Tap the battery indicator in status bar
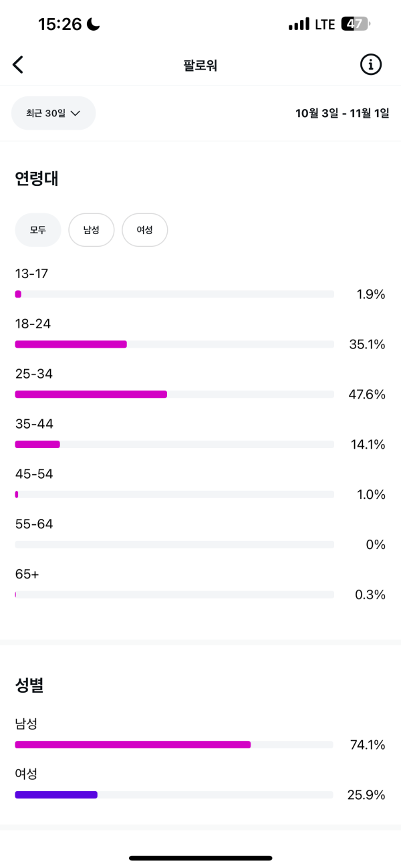 (356, 25)
